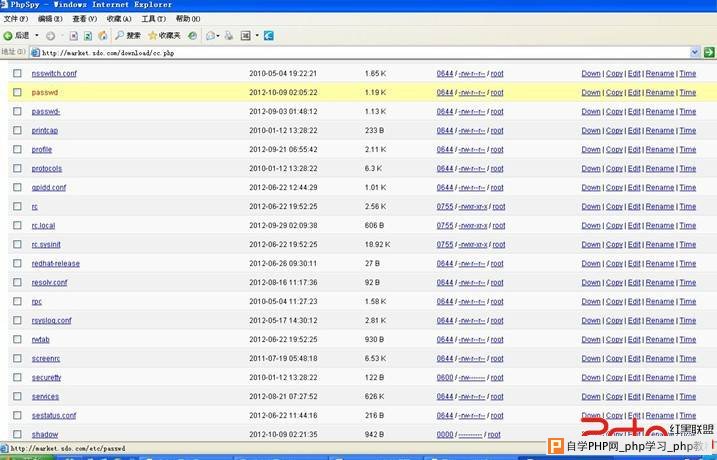This screenshot has width=717, height=460.
Task: Go to the Home page icon
Action: tap(103, 36)
